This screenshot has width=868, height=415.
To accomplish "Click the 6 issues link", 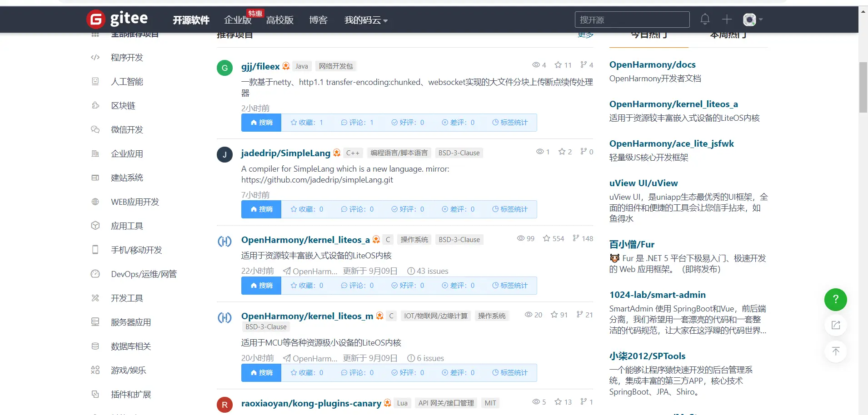I will 425,358.
